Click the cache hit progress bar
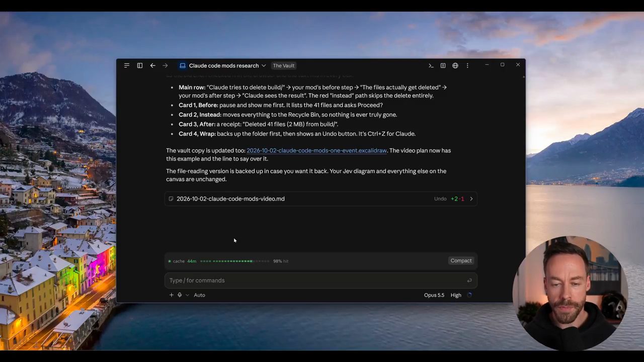Viewport: 644px width, 362px height. [x=234, y=261]
